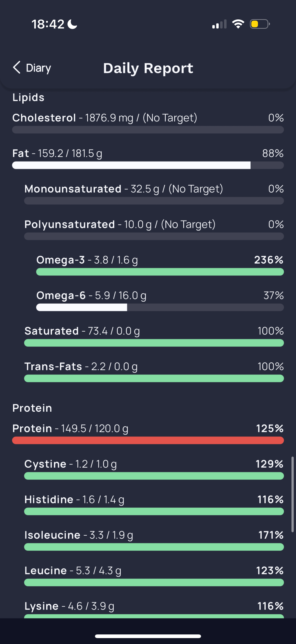
Task: Tap the home indicator bar
Action: [x=148, y=636]
